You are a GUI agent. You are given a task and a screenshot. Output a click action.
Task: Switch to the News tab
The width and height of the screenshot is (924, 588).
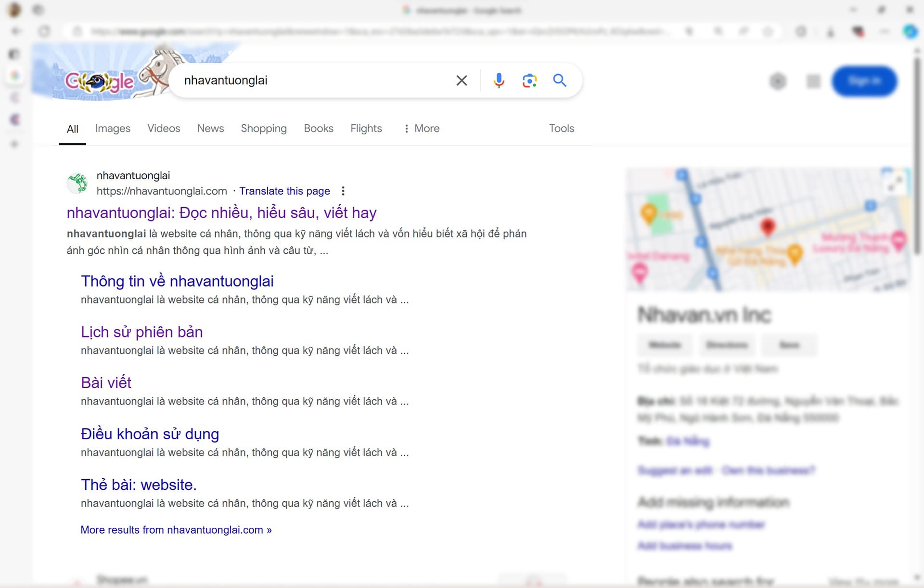210,129
